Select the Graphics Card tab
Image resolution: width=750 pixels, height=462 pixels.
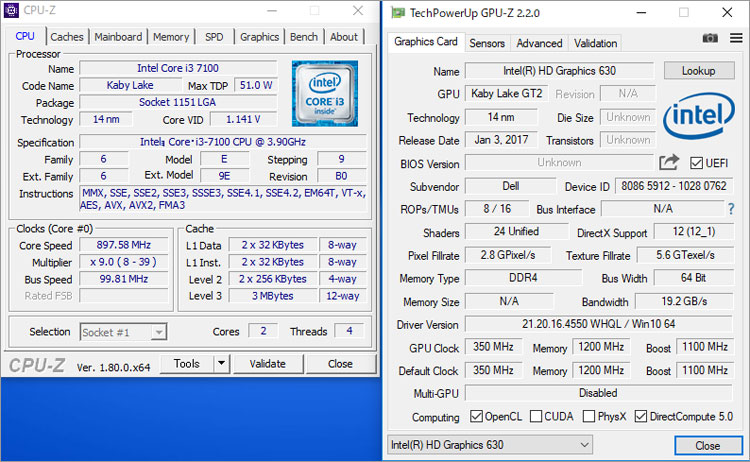(x=426, y=42)
